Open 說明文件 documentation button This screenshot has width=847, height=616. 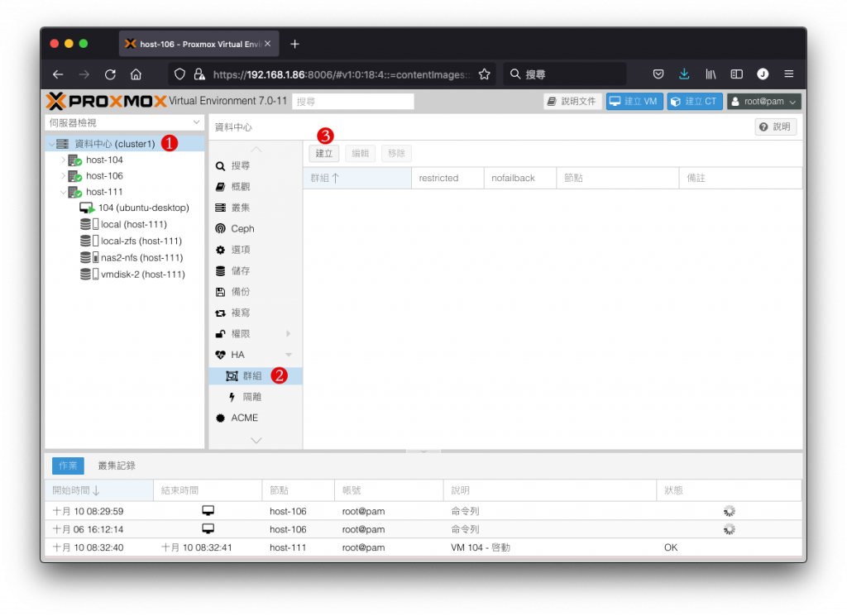[572, 102]
